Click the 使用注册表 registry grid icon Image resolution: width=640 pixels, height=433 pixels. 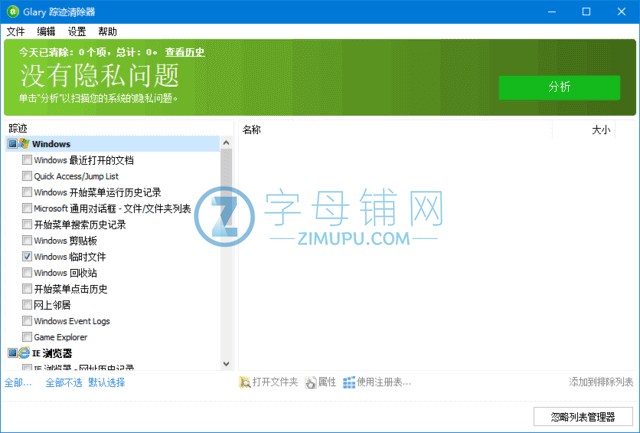349,382
